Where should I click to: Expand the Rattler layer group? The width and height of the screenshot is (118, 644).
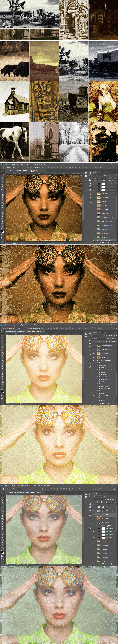(x=98, y=372)
